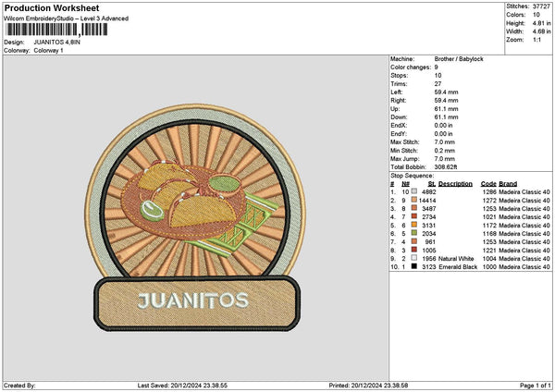Screen dimensions: 555x392
Task: Select the Trims value 27
Action: click(x=438, y=84)
